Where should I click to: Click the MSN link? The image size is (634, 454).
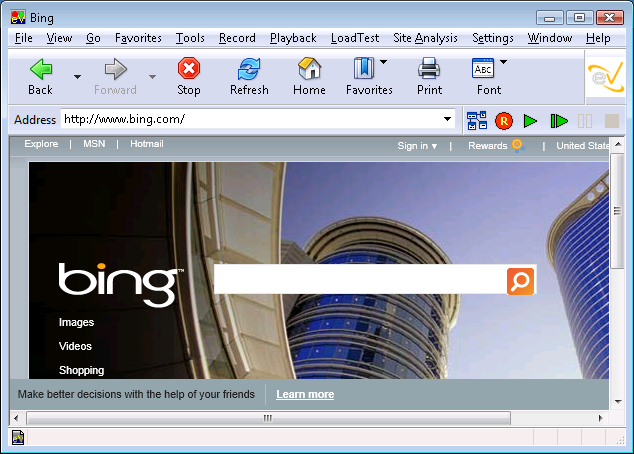point(94,144)
